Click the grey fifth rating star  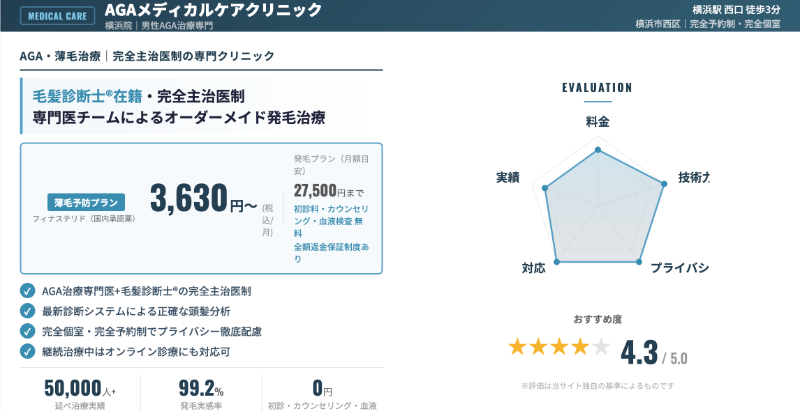point(600,347)
